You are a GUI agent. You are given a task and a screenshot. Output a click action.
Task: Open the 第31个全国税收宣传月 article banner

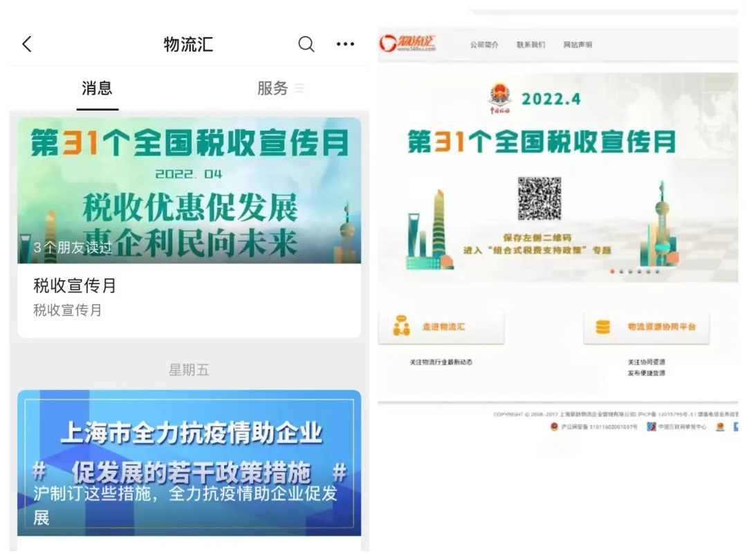coord(189,191)
